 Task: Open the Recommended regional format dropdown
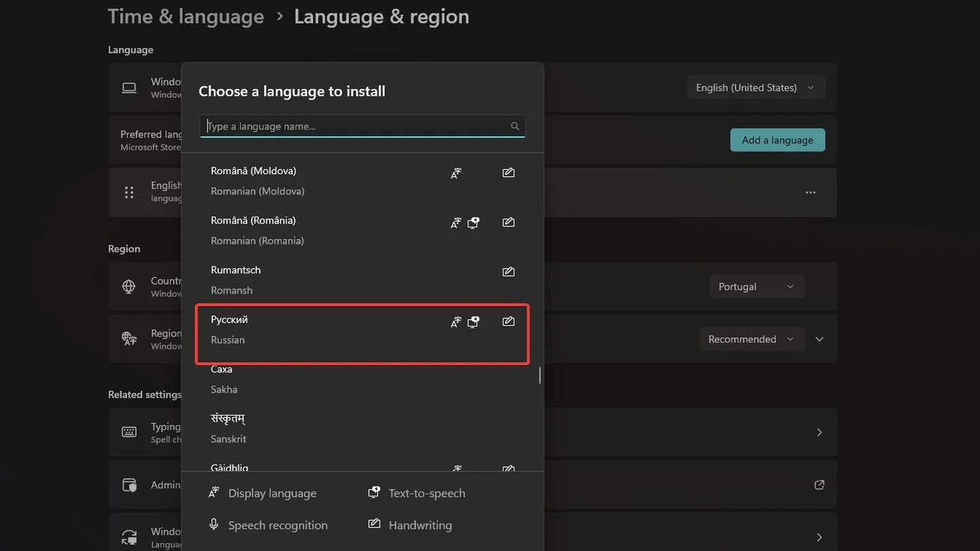pyautogui.click(x=752, y=339)
